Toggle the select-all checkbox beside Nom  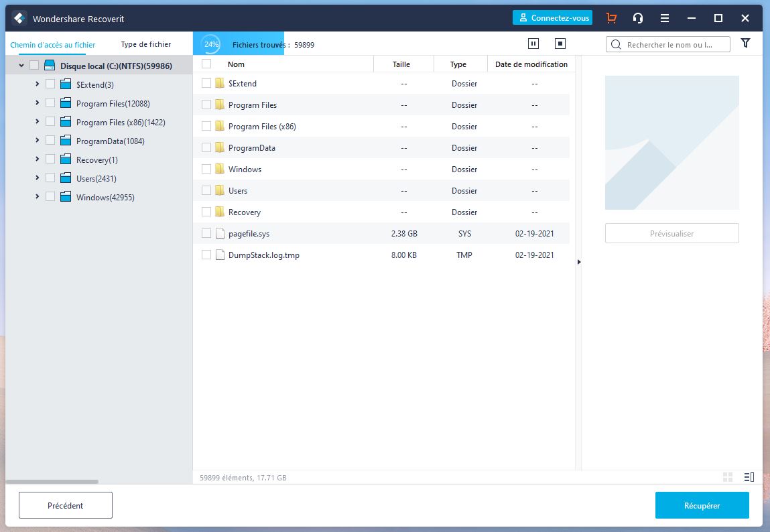coord(206,64)
